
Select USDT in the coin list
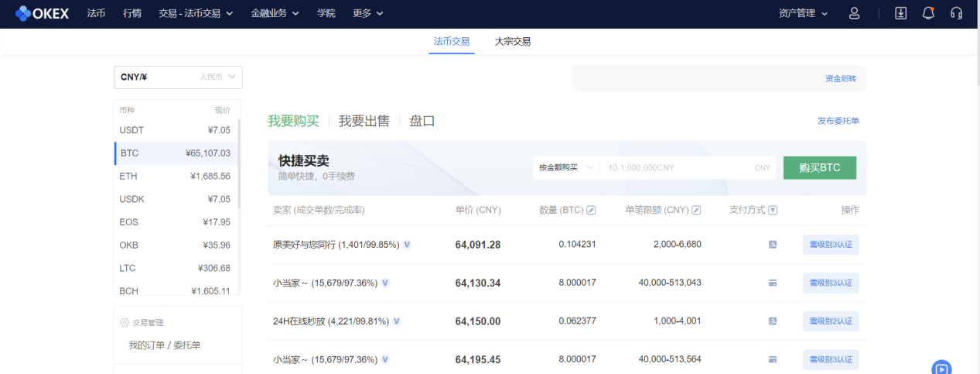(x=176, y=130)
